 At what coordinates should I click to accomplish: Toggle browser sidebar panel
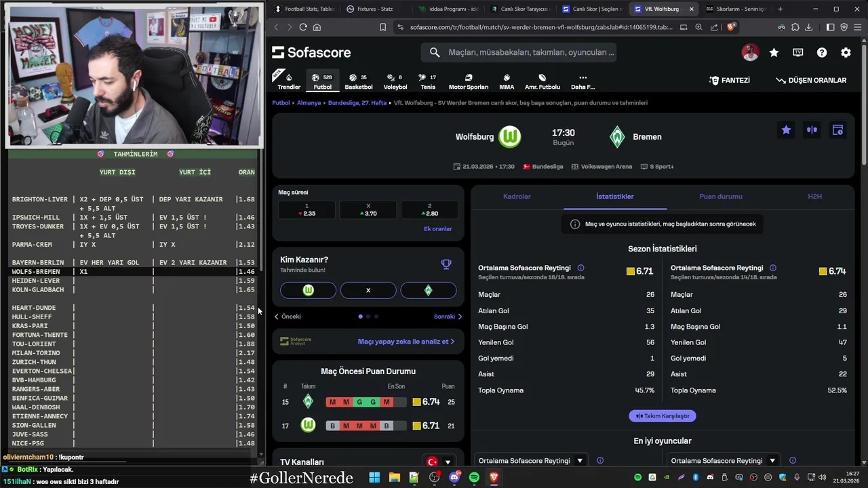coord(830,27)
